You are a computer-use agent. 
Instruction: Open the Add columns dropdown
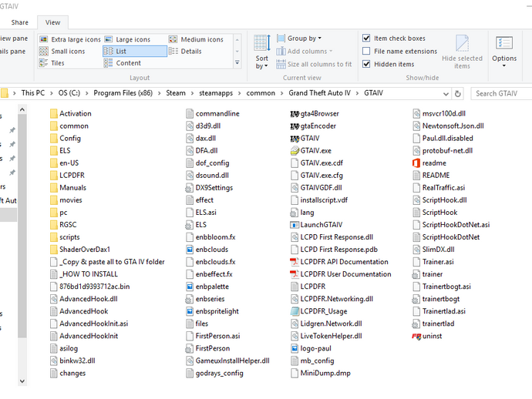coord(305,51)
